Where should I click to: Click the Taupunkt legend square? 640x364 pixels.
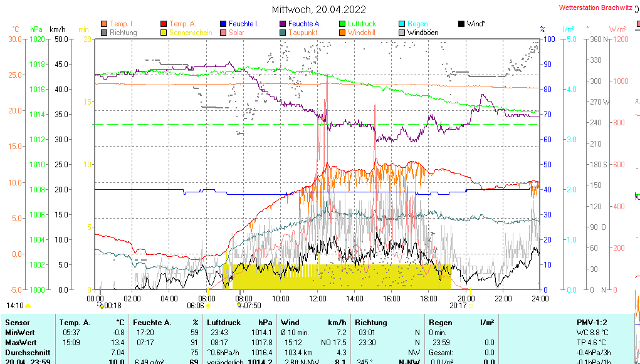click(x=283, y=33)
